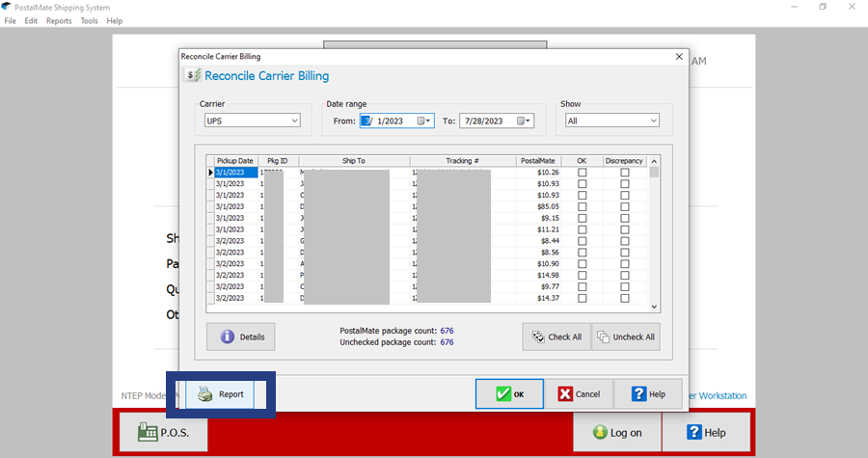Click the Check All button
The height and width of the screenshot is (458, 868).
556,337
